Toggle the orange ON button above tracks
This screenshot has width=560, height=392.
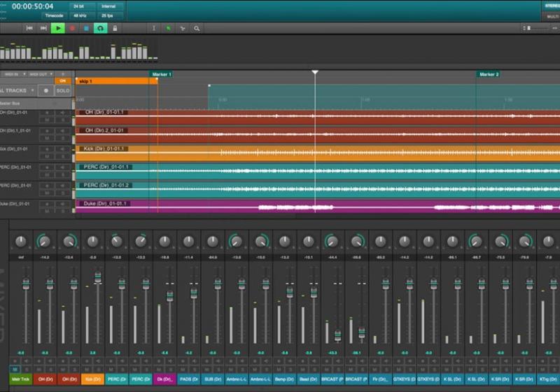tap(63, 80)
